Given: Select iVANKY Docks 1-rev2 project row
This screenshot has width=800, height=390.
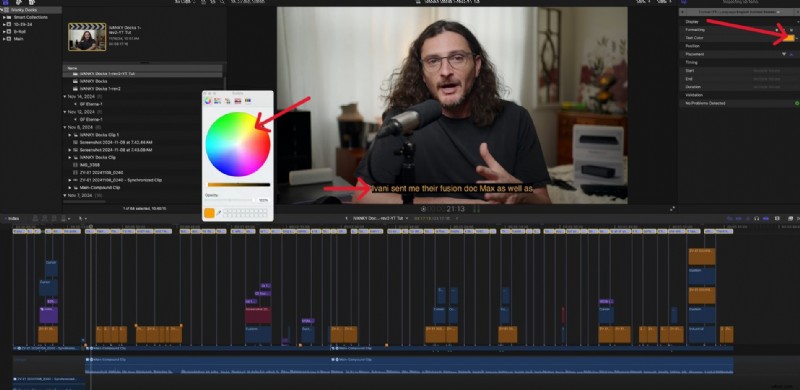Looking at the screenshot, I should (x=101, y=89).
